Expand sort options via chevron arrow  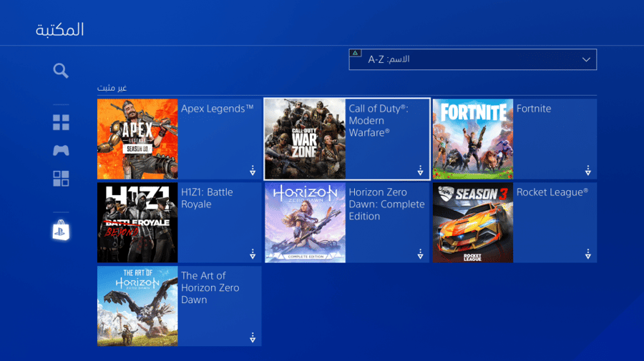tap(586, 59)
